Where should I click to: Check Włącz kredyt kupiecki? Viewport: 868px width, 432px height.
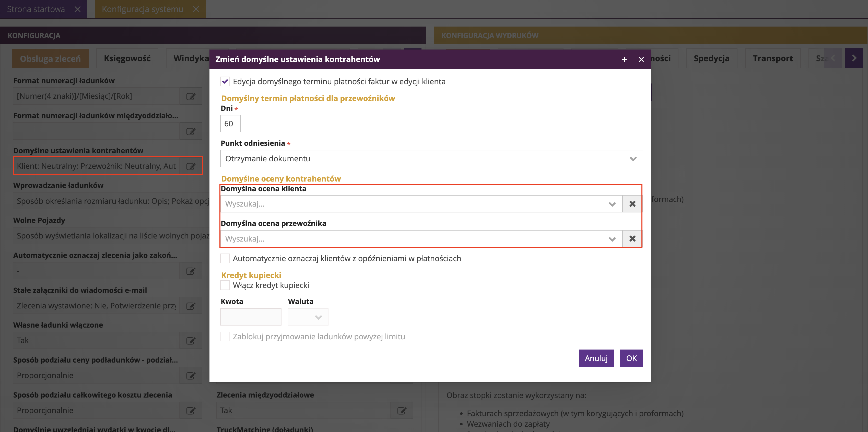pos(225,285)
